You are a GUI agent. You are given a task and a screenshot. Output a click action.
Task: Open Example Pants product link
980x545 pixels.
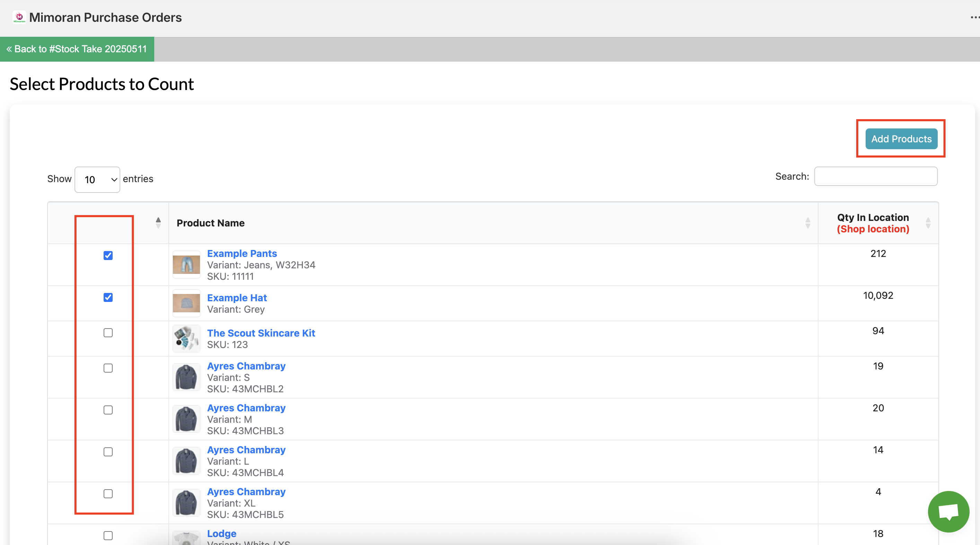(x=242, y=253)
